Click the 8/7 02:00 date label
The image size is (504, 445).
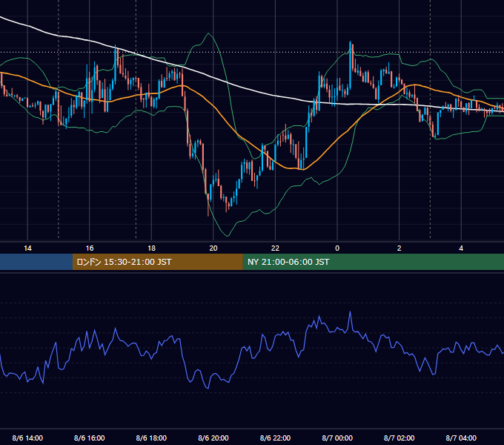399,438
